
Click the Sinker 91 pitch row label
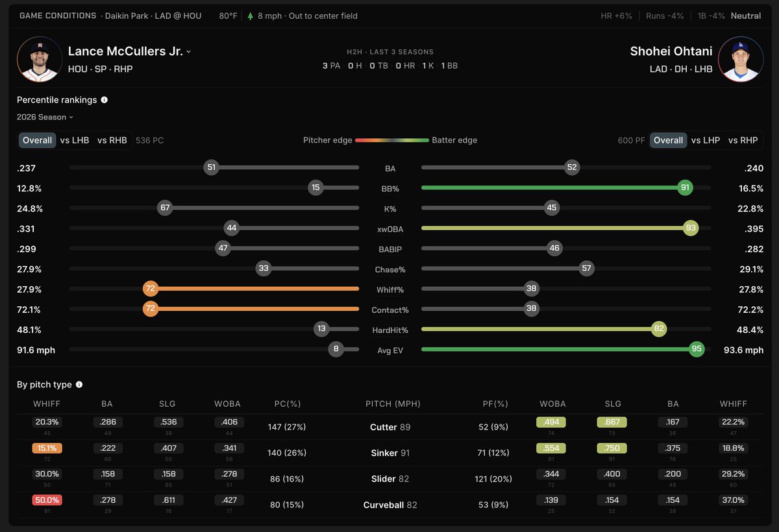click(x=390, y=453)
